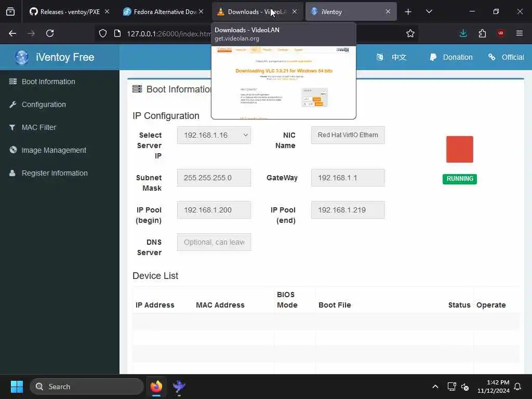Open MAC Filter in the sidebar
This screenshot has width=532, height=399.
[59, 127]
